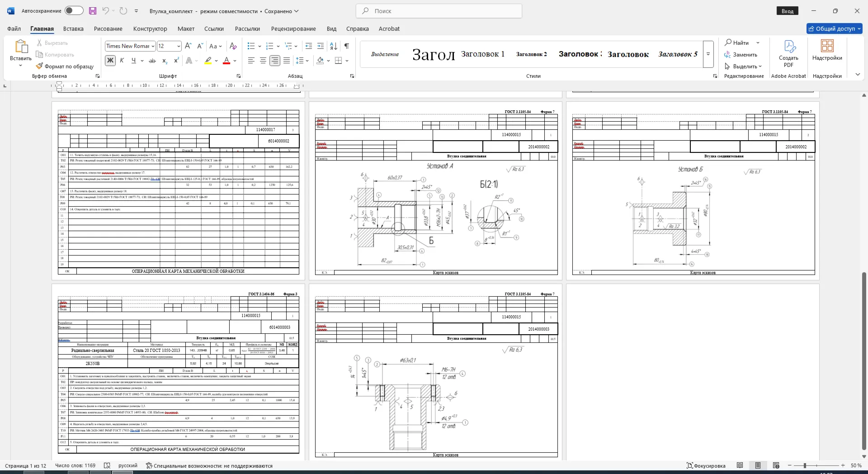Decrease font size with the shrink icon
The width and height of the screenshot is (868, 474).
point(200,46)
